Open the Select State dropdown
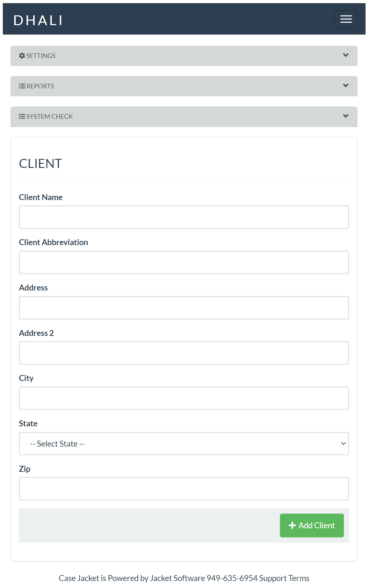Viewport: 368px width, 588px height. click(184, 444)
